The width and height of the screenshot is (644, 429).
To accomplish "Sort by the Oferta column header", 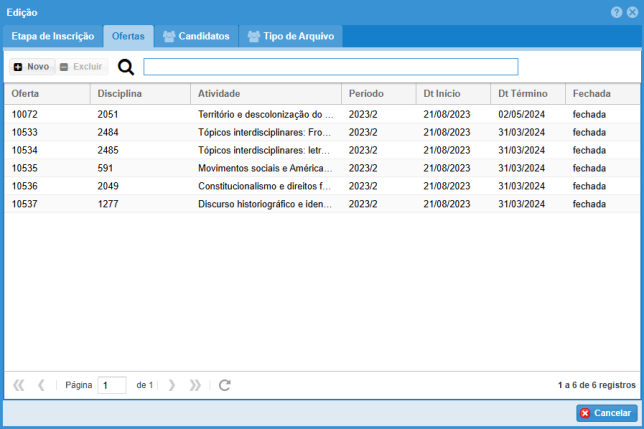I will pos(46,93).
